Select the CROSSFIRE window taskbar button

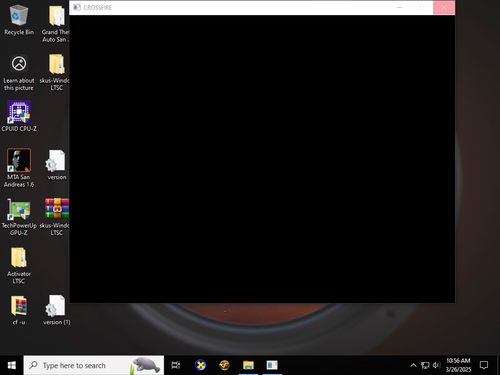point(272,365)
